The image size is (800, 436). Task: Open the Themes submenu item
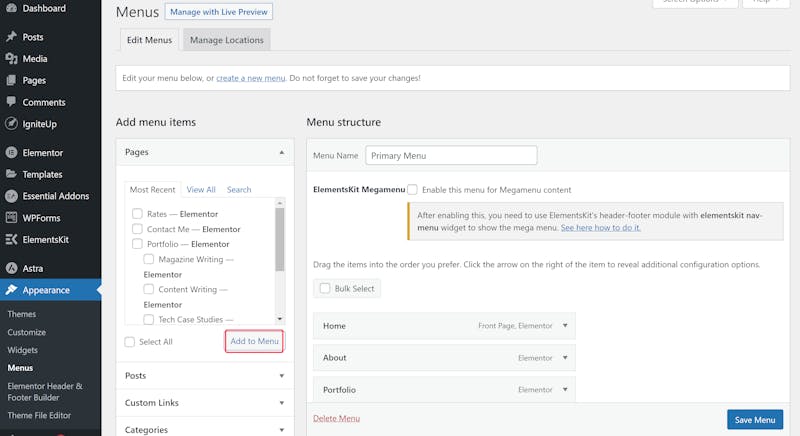(x=21, y=314)
